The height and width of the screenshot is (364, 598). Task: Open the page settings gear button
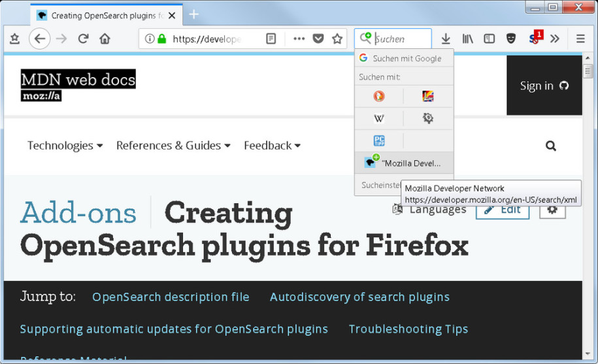point(552,210)
